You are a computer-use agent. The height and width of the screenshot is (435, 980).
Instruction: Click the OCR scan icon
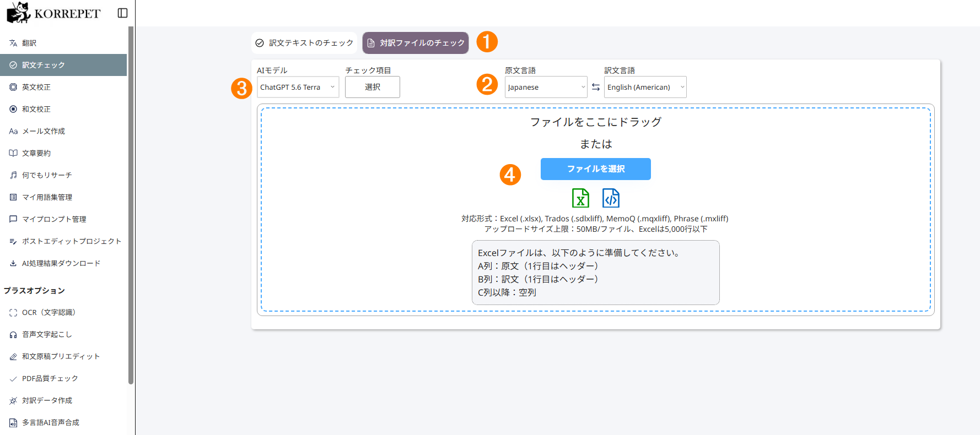(13, 312)
